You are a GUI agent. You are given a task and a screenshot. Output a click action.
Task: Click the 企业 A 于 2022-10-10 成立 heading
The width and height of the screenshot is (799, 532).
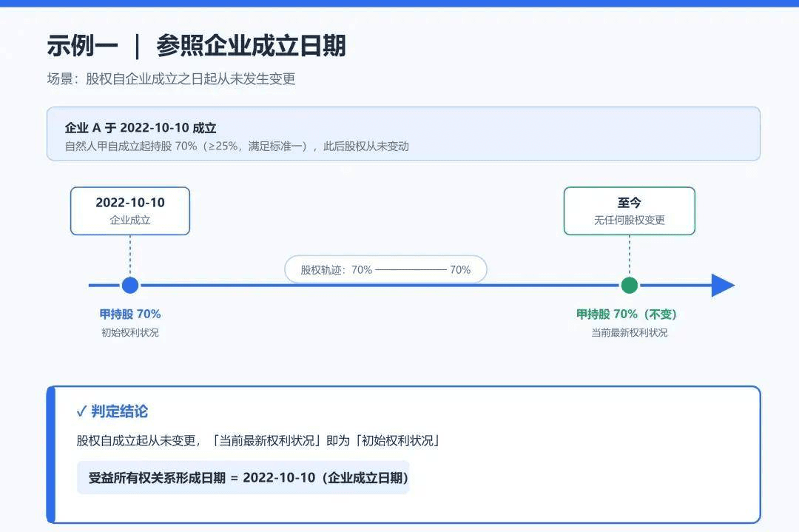pyautogui.click(x=141, y=128)
